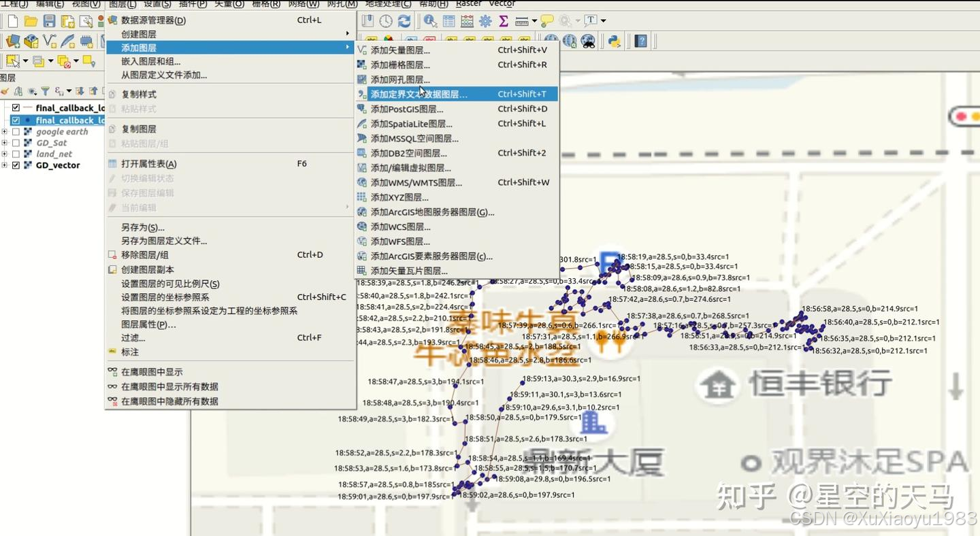Click the blue Help book icon
Screen dimensions: 980x536
[x=640, y=41]
